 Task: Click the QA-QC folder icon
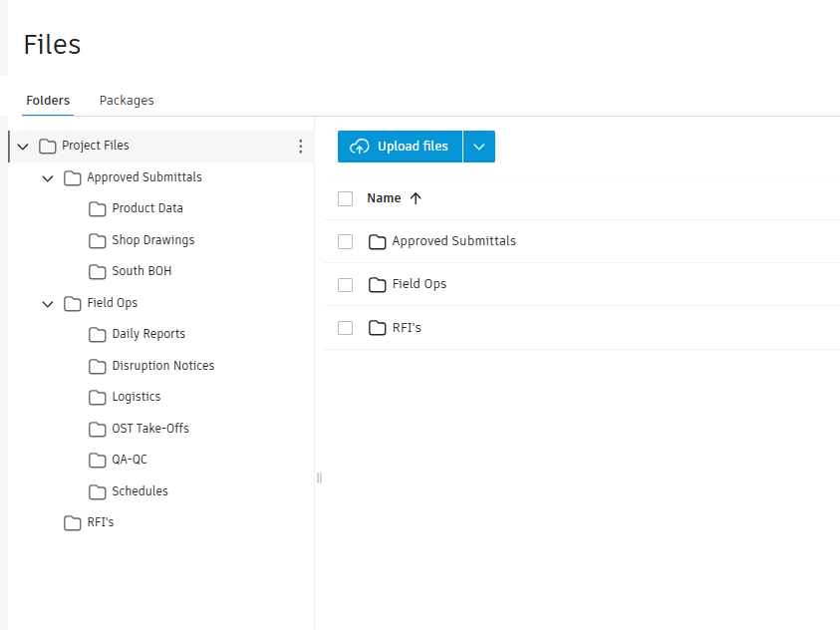click(x=97, y=461)
